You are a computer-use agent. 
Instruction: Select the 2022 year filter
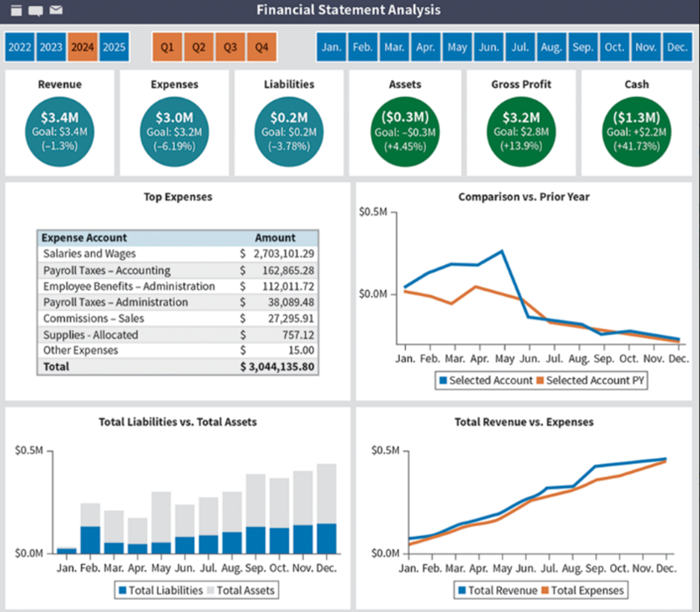[19, 46]
